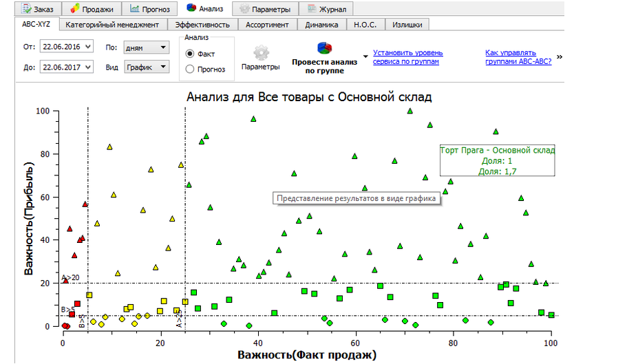627x364 pixels.
Task: Expand arrow next to Провести анализ по группе
Action: pos(365,56)
